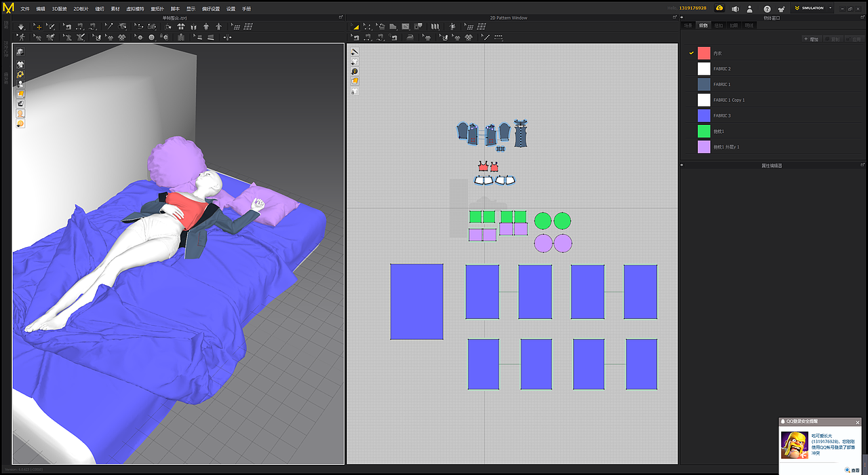Pop out the object browser panel
Viewport: 868px width, 475px height.
click(x=863, y=18)
